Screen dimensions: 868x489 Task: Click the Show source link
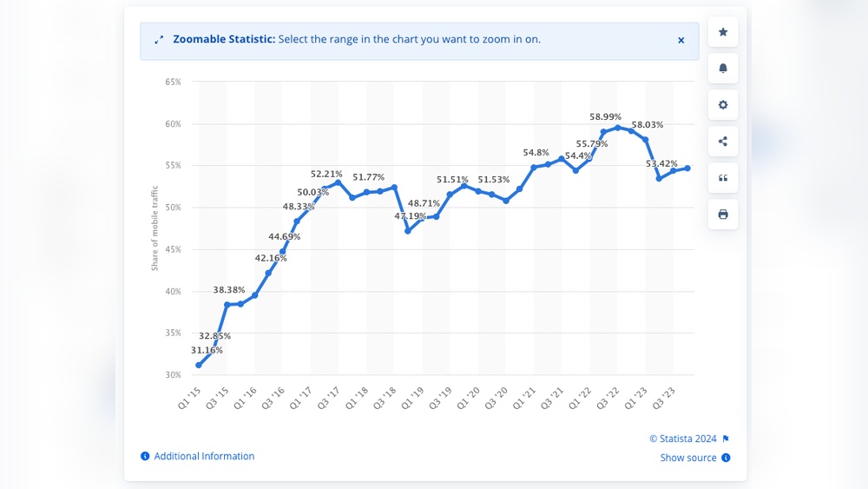(x=688, y=458)
